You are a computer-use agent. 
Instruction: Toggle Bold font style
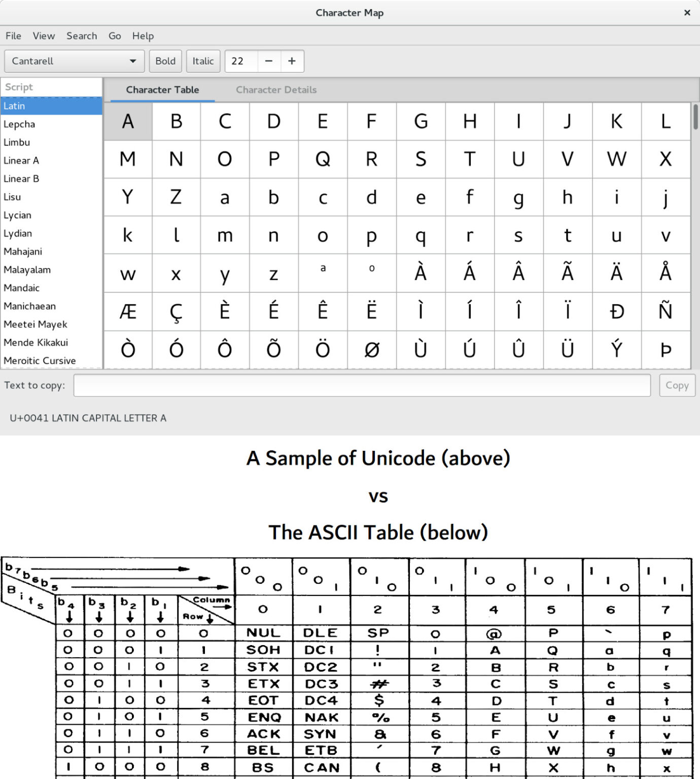click(165, 61)
